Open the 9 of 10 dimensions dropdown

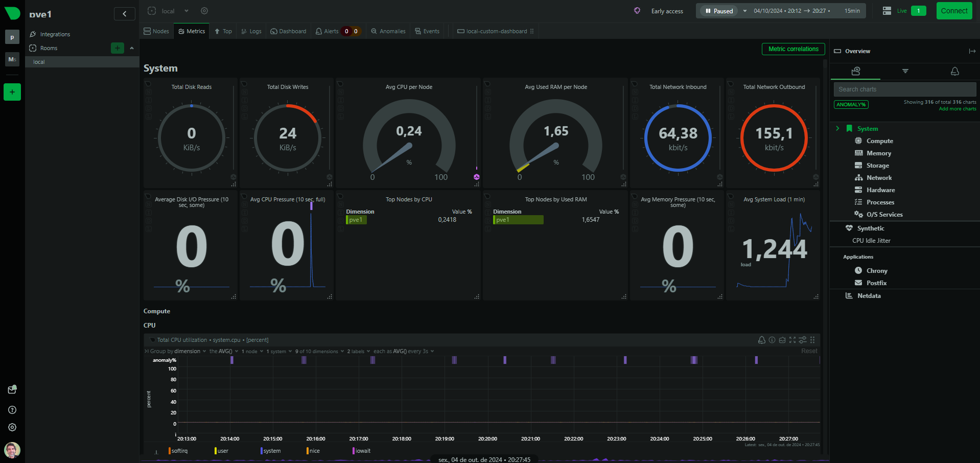[319, 351]
